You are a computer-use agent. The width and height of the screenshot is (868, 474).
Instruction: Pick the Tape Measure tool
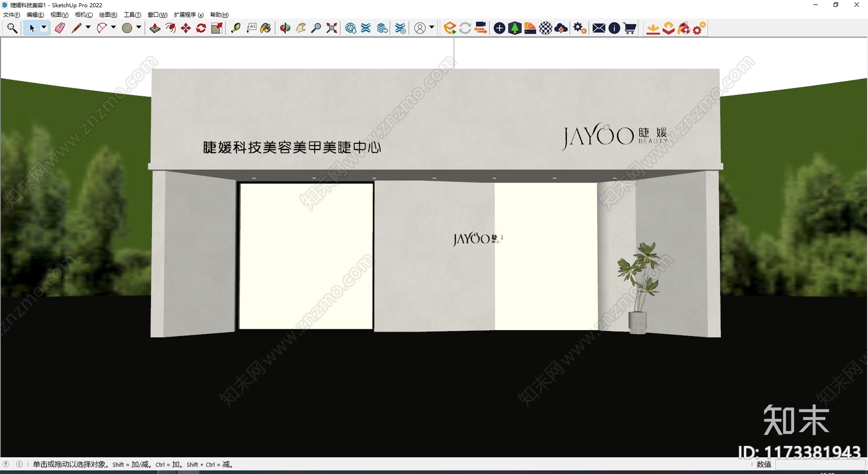click(x=236, y=28)
